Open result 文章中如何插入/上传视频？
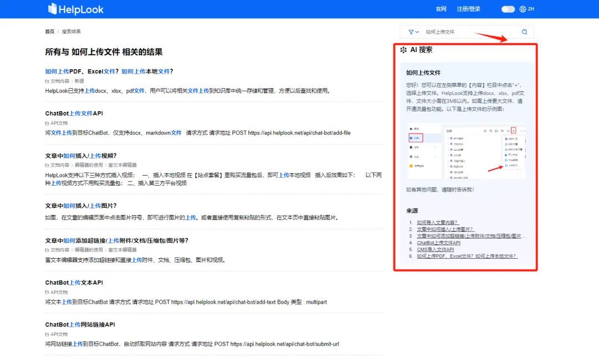Viewport: 599px width, 364px height. (80, 156)
